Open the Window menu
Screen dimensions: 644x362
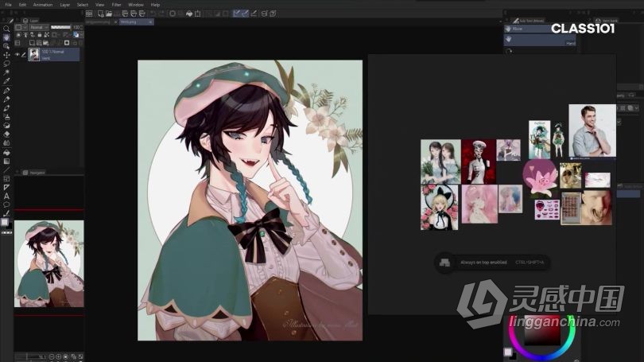click(x=135, y=5)
